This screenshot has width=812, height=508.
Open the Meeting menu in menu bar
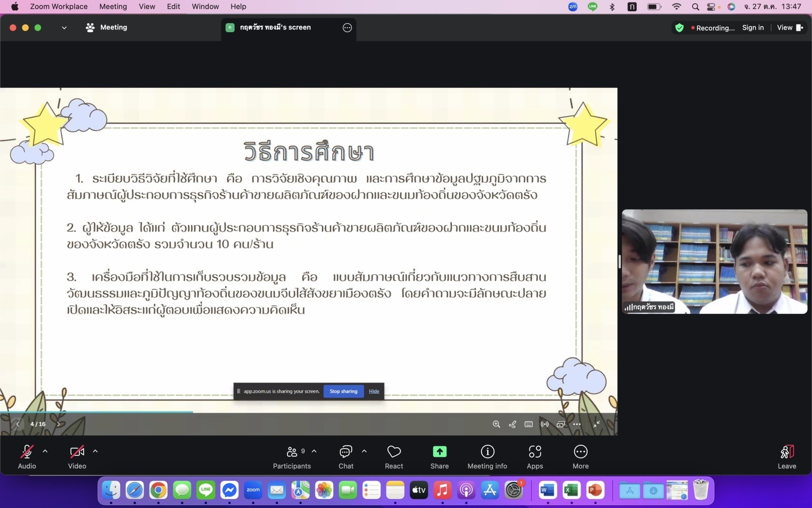113,7
